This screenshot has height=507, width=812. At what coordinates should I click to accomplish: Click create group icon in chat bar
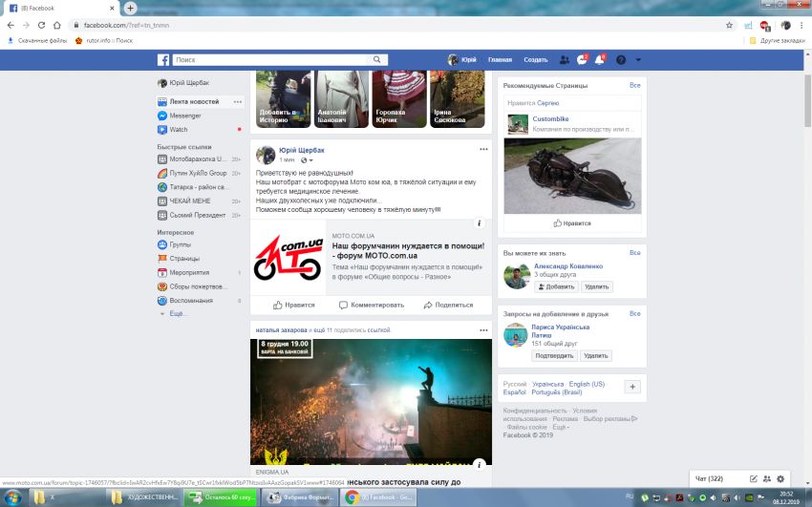[767, 479]
